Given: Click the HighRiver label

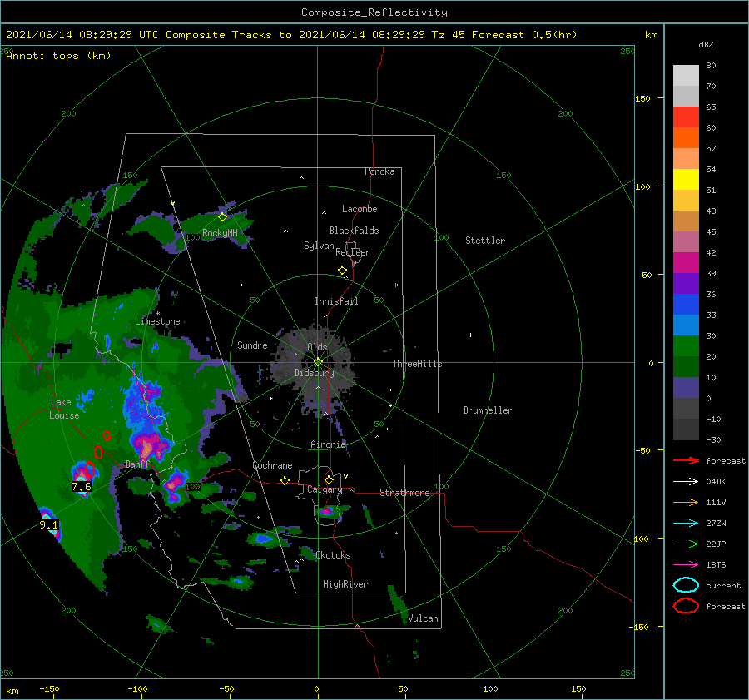Looking at the screenshot, I should 345,584.
